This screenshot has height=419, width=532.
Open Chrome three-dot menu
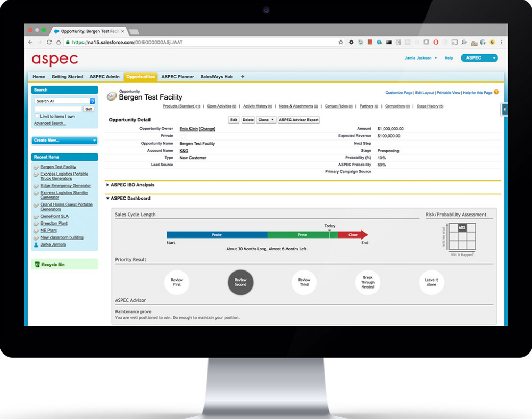(502, 42)
